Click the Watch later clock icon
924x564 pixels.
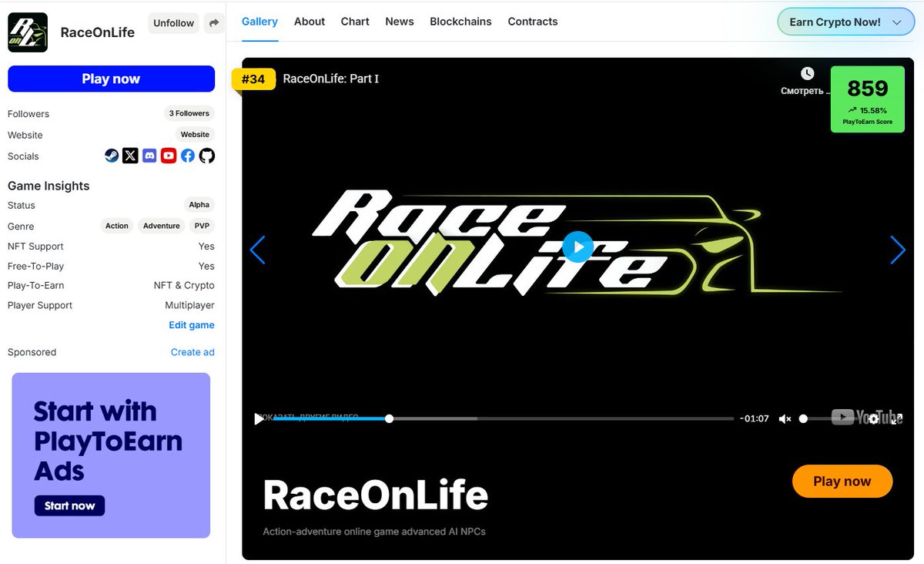807,74
